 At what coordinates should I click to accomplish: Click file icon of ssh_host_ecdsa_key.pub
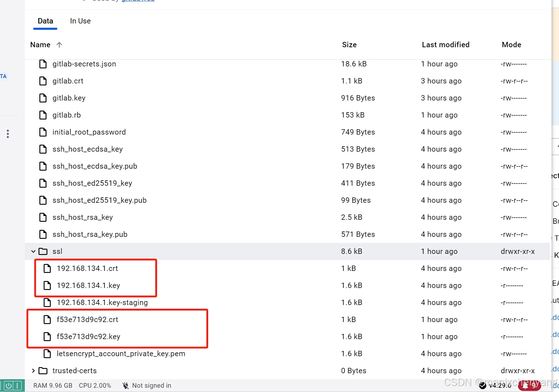coord(43,166)
